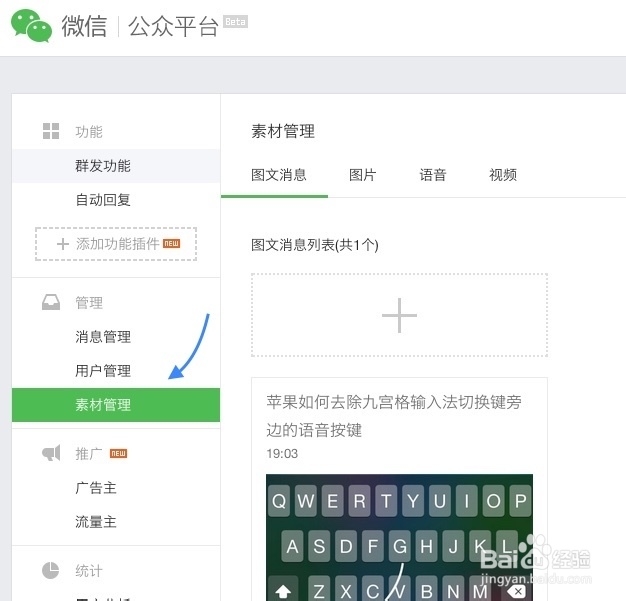Click the 功能 grid icon
The width and height of the screenshot is (626, 601).
coord(51,131)
